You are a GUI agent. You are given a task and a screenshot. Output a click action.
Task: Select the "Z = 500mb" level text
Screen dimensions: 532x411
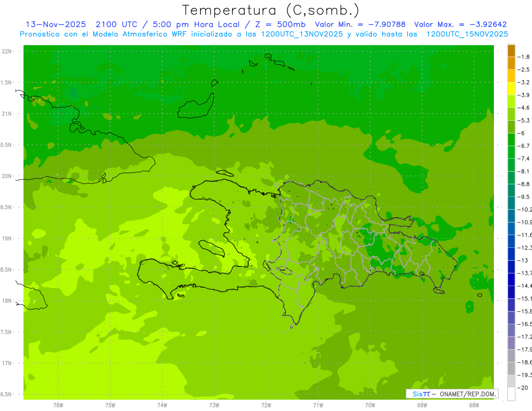280,24
